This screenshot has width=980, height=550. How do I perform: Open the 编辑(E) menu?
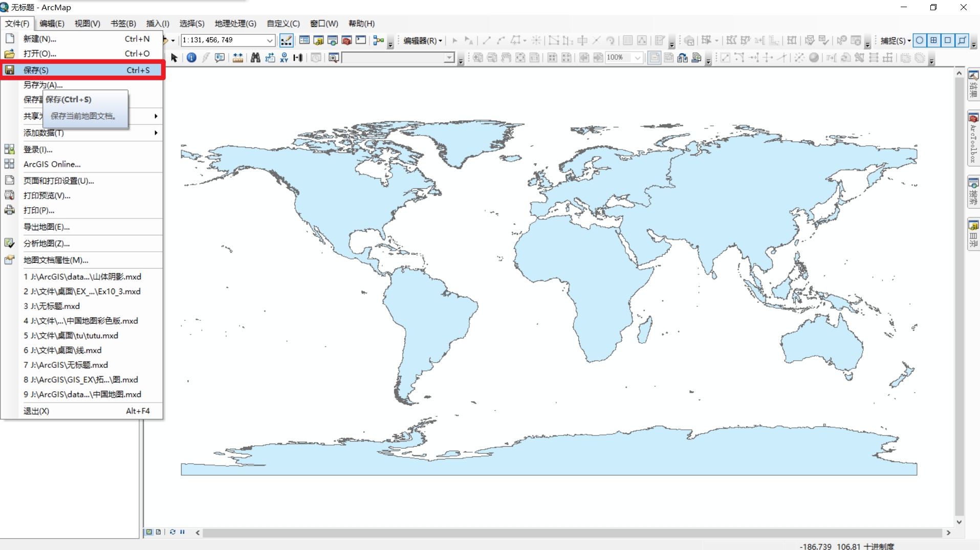coord(52,24)
